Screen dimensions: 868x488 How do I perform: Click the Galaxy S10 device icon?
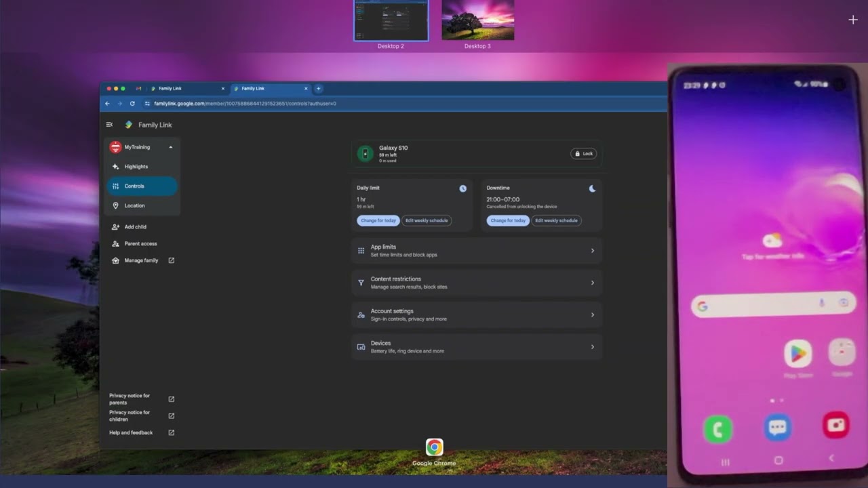365,154
